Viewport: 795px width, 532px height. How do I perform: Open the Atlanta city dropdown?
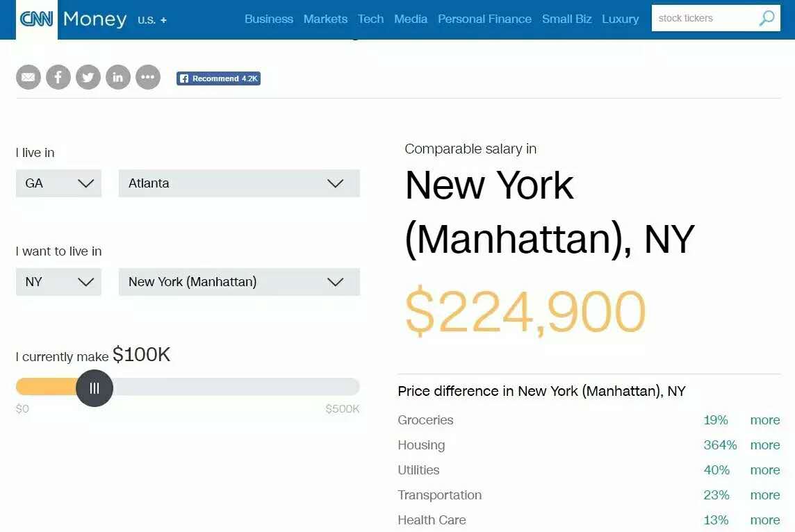tap(239, 183)
